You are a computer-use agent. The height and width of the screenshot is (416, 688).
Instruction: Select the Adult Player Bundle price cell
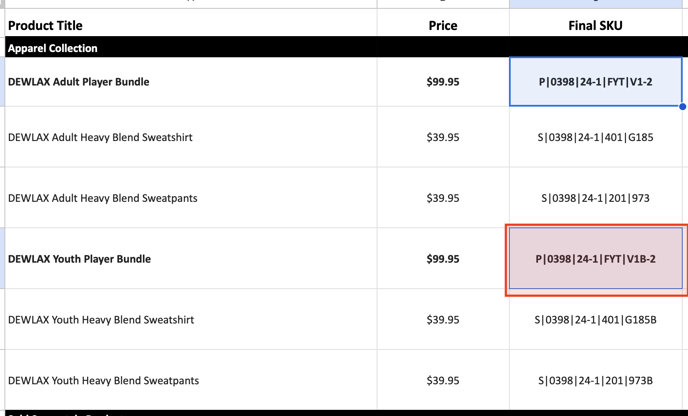442,82
